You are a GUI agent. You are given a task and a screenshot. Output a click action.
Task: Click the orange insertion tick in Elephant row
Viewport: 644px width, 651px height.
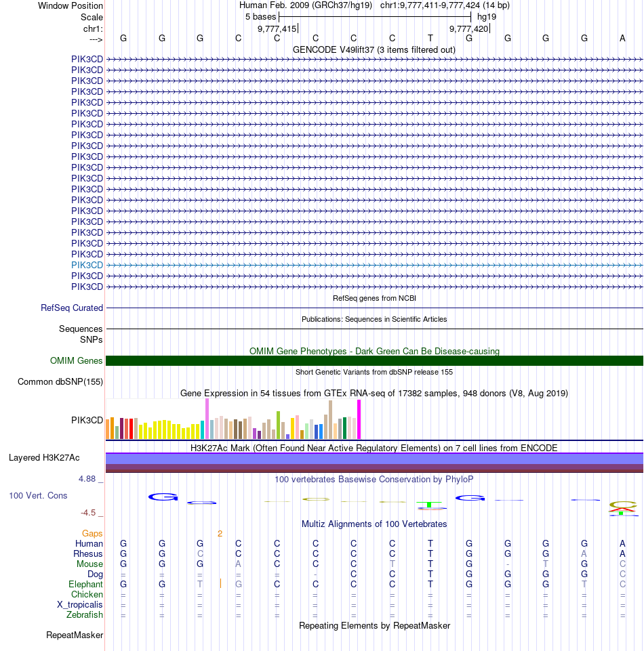click(220, 584)
